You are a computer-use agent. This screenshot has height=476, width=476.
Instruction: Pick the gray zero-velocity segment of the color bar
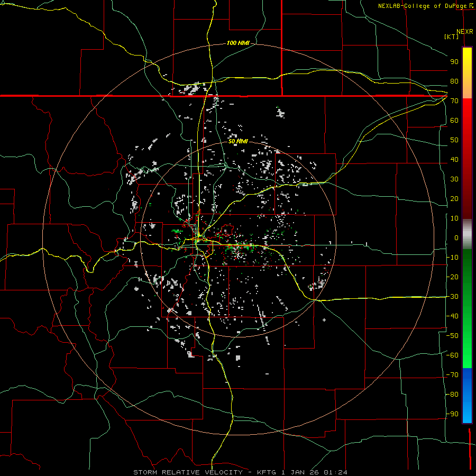[467, 234]
